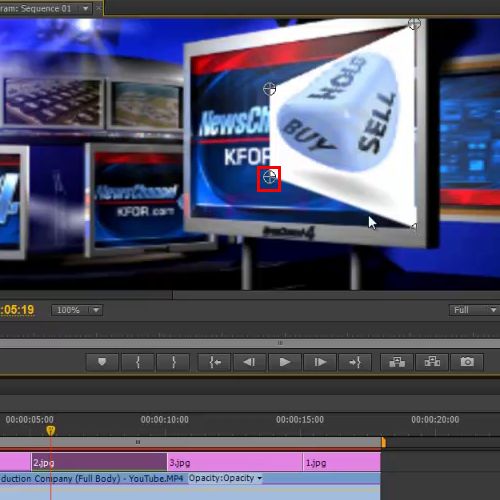Select the 3.jpg clip in timeline
Screen dimensions: 500x500
[x=235, y=462]
